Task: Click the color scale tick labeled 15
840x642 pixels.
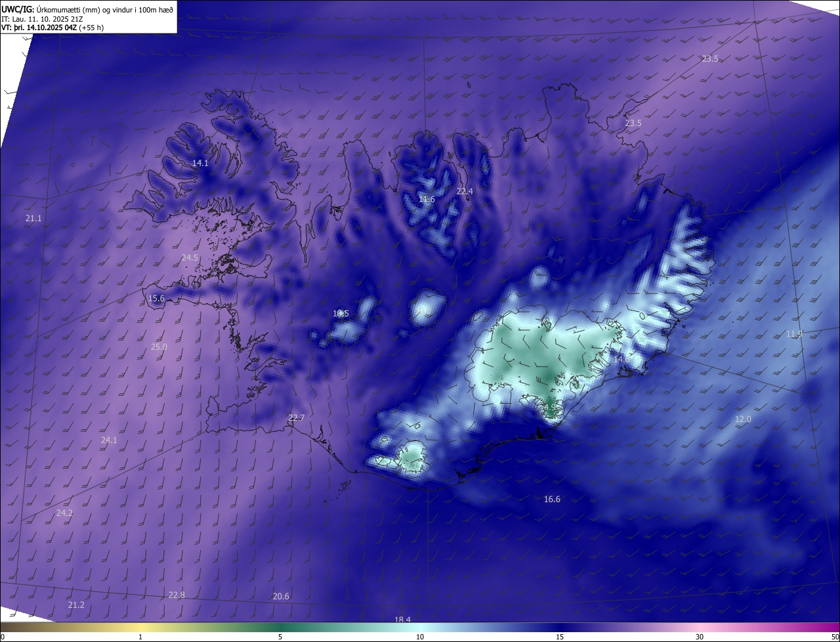Action: tap(560, 637)
